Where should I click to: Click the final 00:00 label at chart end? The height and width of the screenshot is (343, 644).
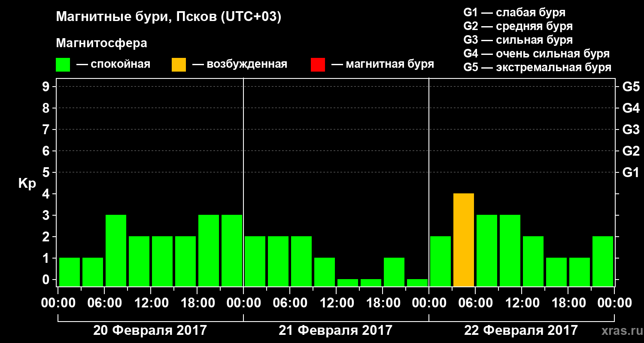tap(614, 303)
